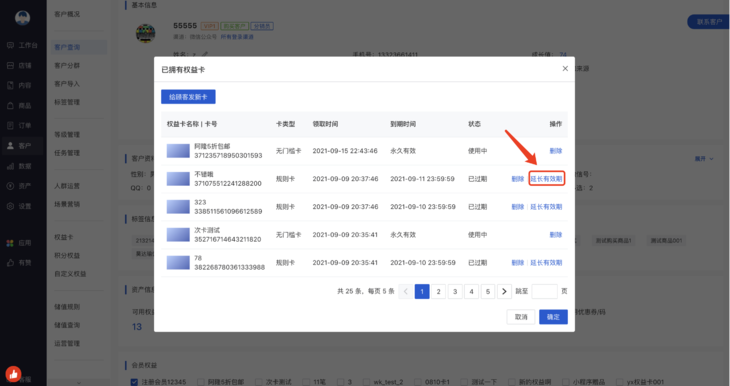Open 积分权益 in the sub-menu
The width and height of the screenshot is (730, 386).
(67, 255)
